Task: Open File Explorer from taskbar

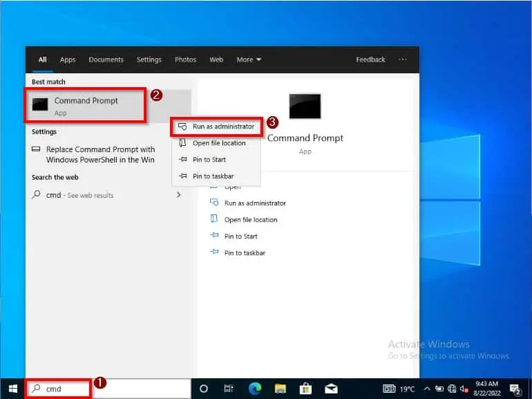Action: click(281, 389)
